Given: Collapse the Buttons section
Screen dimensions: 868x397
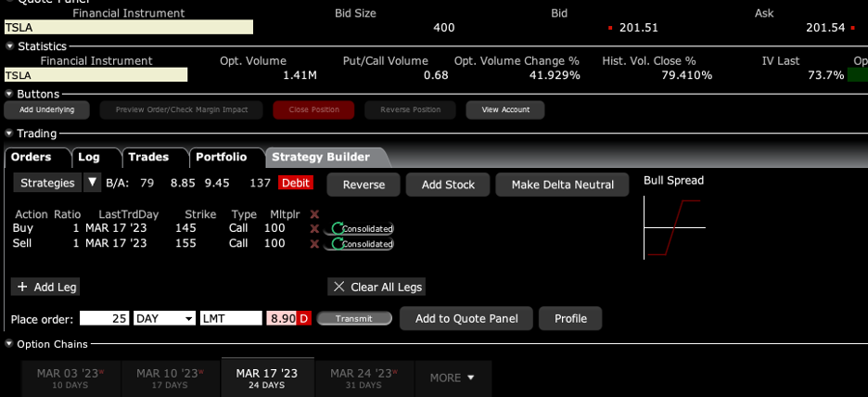Looking at the screenshot, I should click(9, 94).
